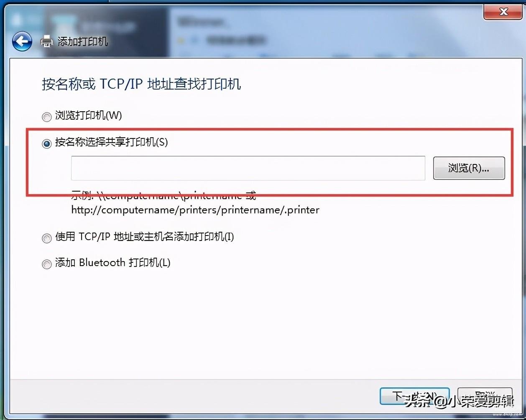Click the 下一步(N) next button
The image size is (526, 420).
point(414,396)
